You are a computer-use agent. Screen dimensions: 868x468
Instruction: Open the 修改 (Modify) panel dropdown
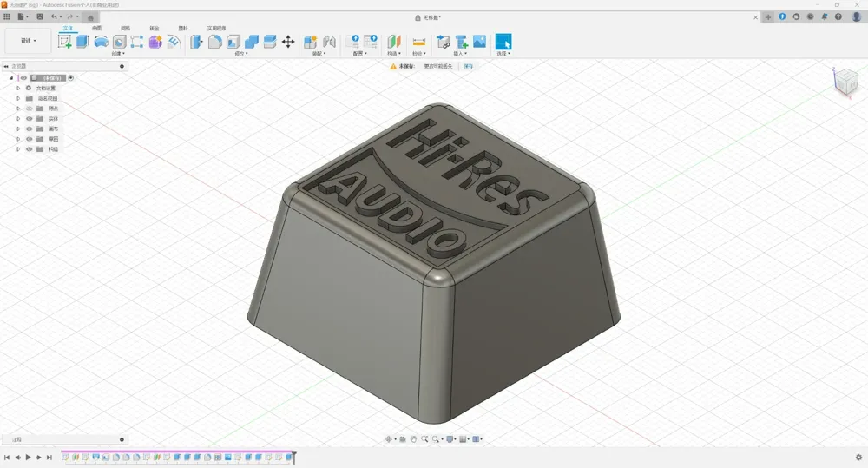pos(241,54)
